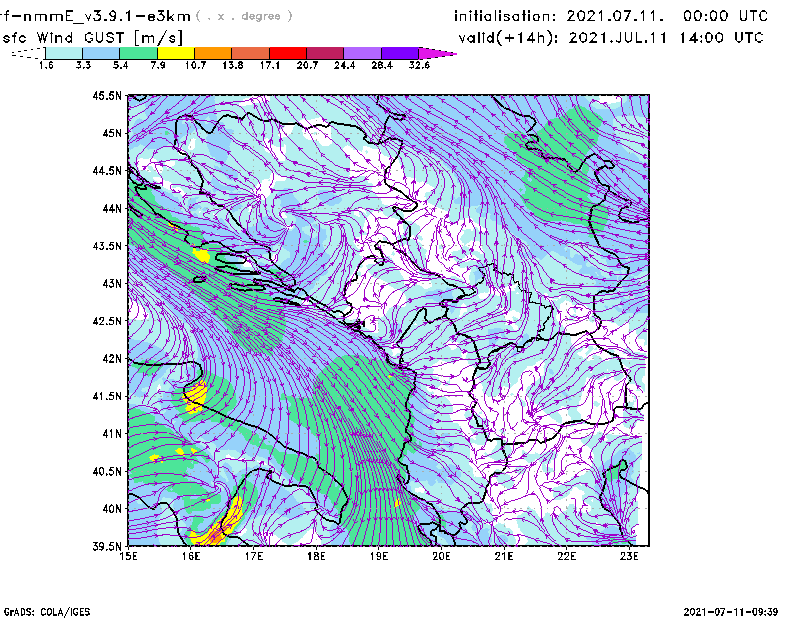Choose the light purple legend swatch
Image resolution: width=800 pixels, height=618 pixels.
tap(363, 53)
